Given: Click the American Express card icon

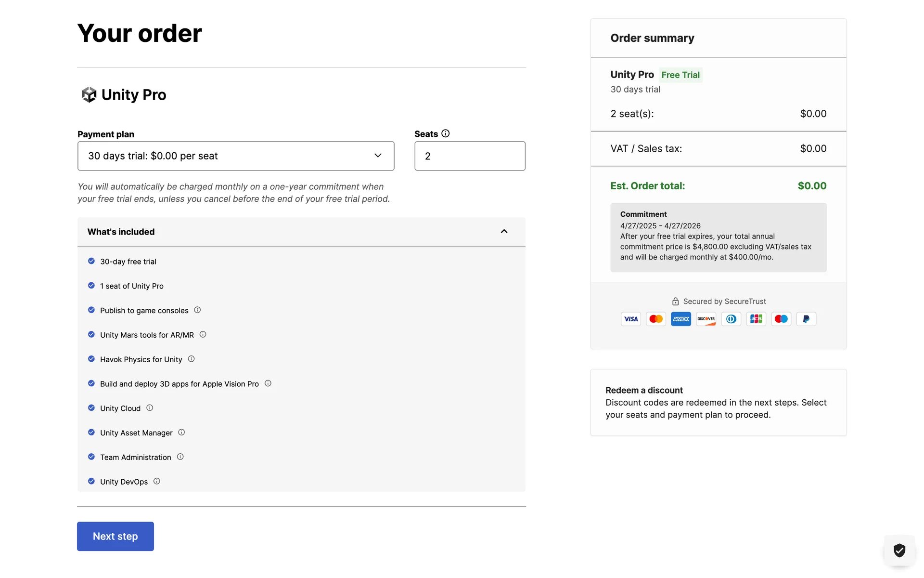Looking at the screenshot, I should tap(681, 319).
